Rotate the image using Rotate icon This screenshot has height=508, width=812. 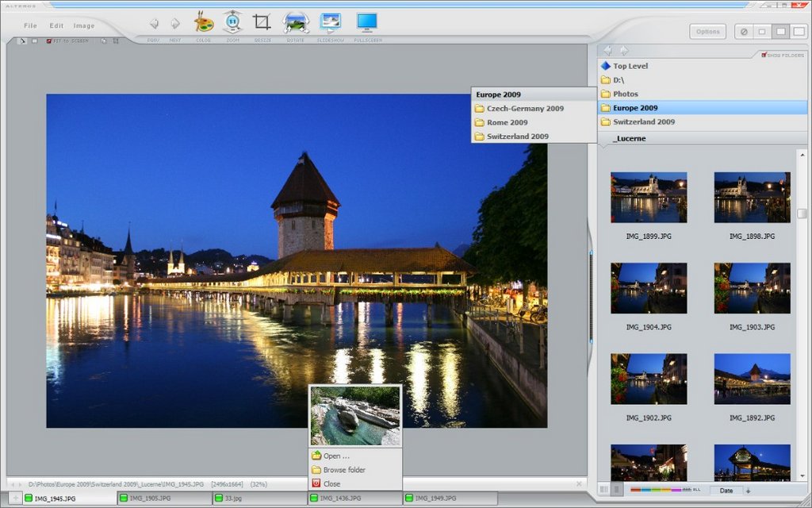coord(296,23)
